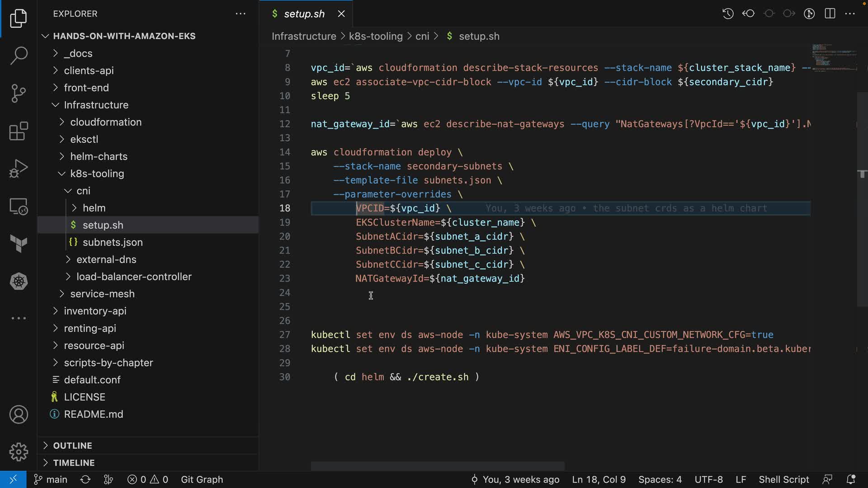Expand the TIMELINE section
This screenshot has width=868, height=488.
(74, 463)
